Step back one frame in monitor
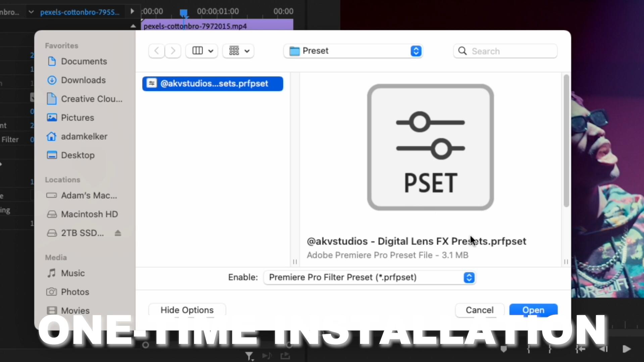Screen dimensions: 644x362 [603, 349]
